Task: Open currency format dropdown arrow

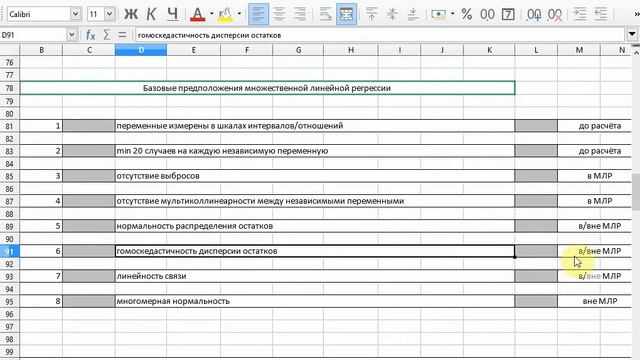Action: pos(452,14)
